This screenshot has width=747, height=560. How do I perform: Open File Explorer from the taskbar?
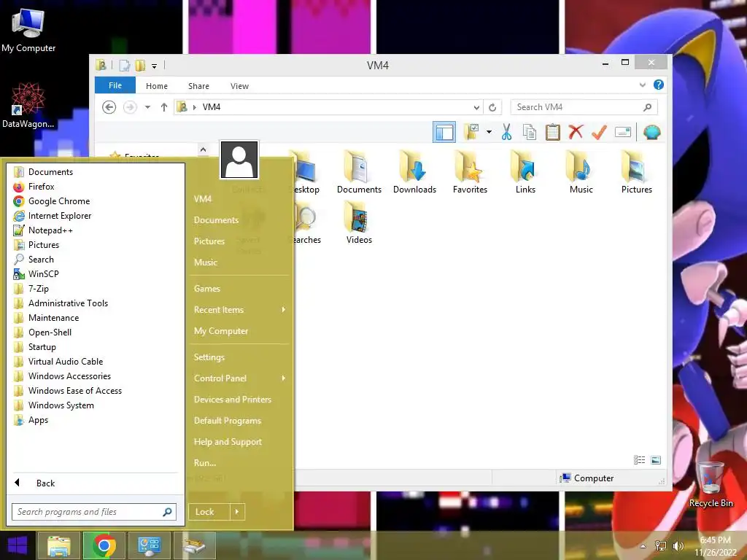coord(58,545)
